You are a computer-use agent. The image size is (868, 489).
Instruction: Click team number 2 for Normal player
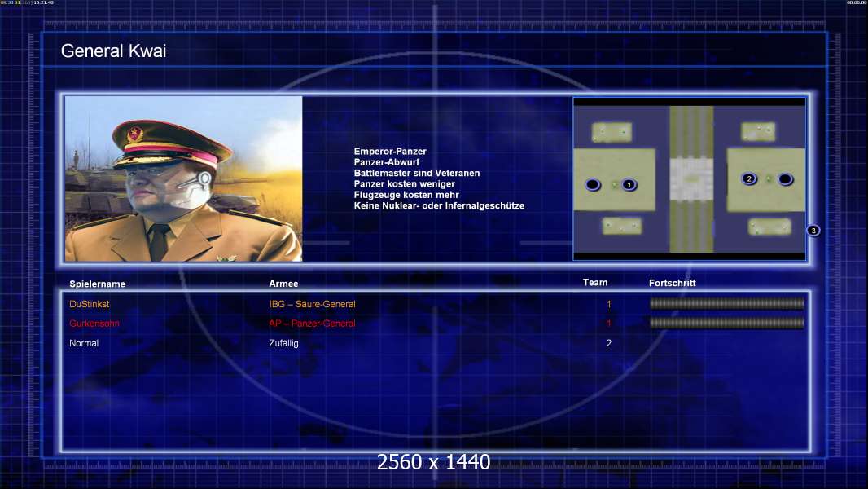click(x=609, y=343)
